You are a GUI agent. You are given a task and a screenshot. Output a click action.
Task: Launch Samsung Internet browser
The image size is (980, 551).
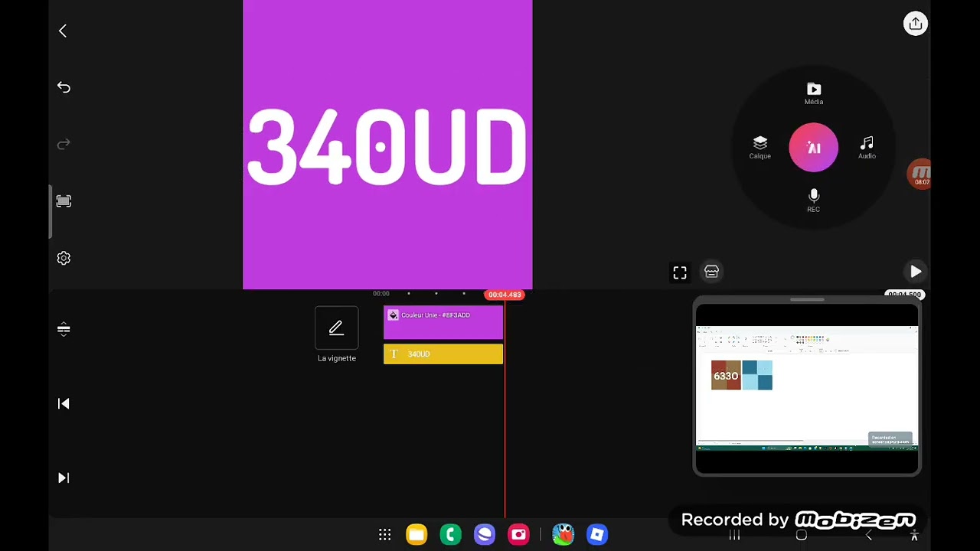(x=485, y=535)
